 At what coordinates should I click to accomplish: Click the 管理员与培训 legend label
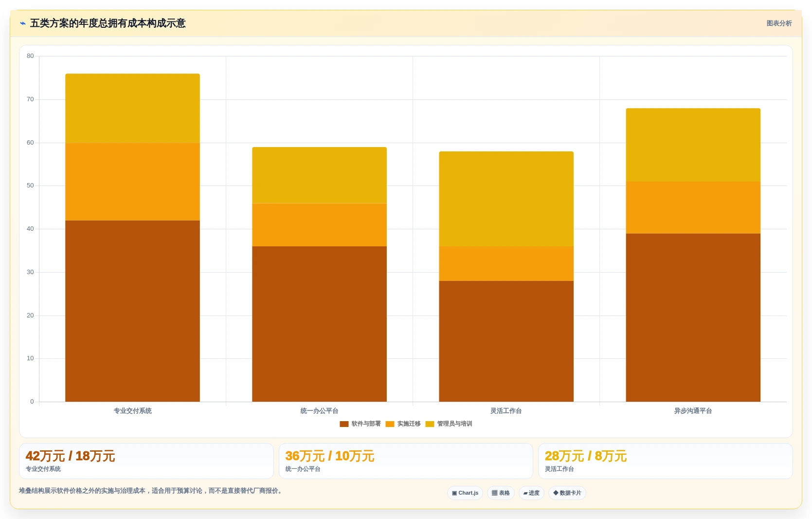pos(454,424)
